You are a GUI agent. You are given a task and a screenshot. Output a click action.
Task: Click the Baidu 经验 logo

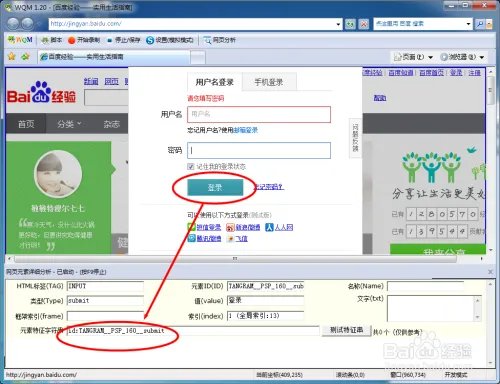(41, 93)
